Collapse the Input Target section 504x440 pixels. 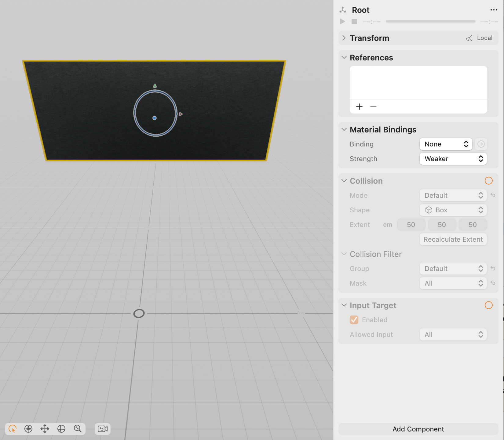344,305
